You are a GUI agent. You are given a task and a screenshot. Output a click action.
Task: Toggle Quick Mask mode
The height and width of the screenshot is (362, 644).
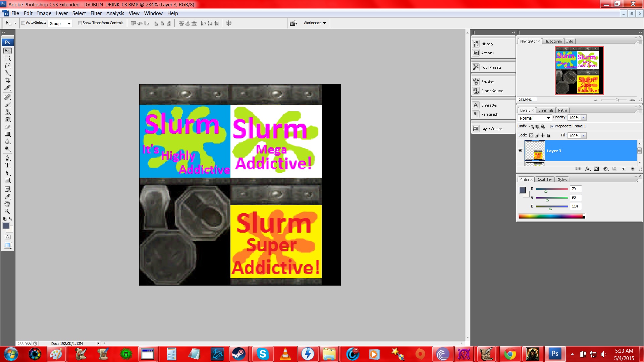coord(7,237)
